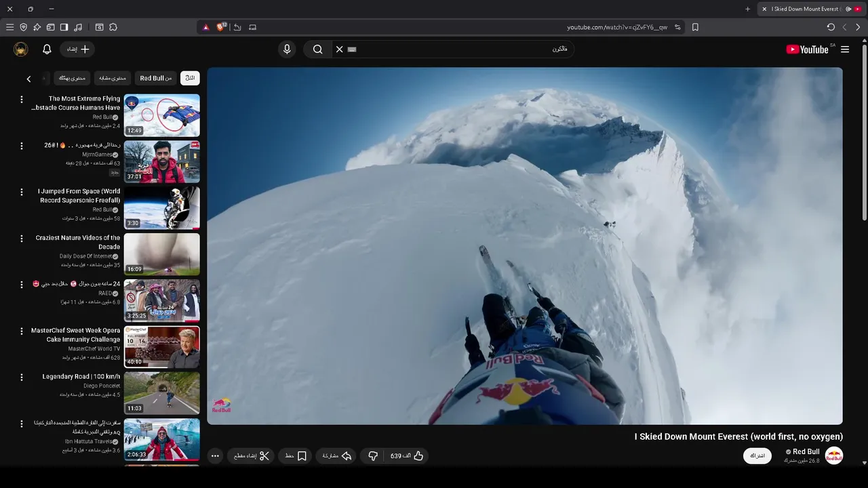Subscribe to the Red Bull channel
This screenshot has height=488, width=868.
tap(757, 455)
